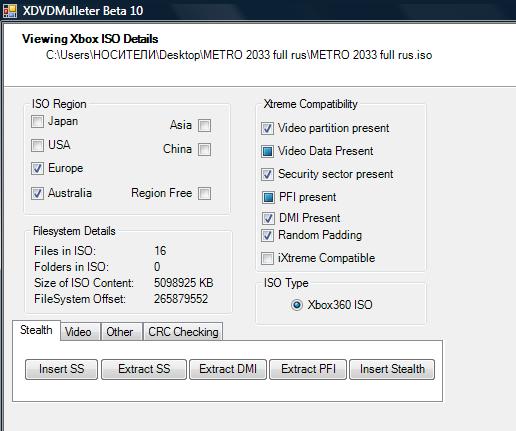Viewport: 516px width, 431px height.
Task: Click the ISO Region group label
Action: 59,104
